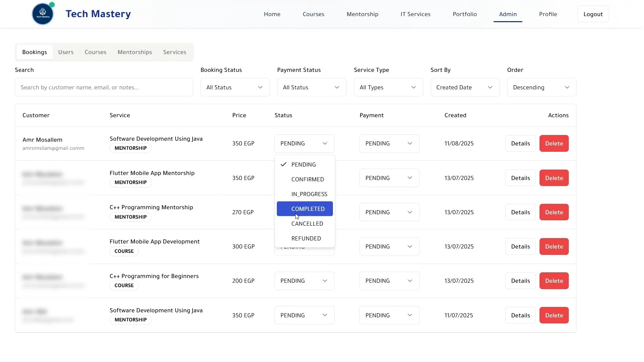Choose REFUNDED in the status menu
The height and width of the screenshot is (362, 644).
coord(305,238)
